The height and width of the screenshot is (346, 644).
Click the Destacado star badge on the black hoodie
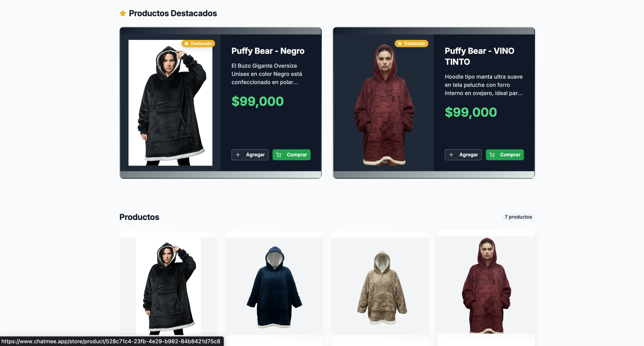198,44
